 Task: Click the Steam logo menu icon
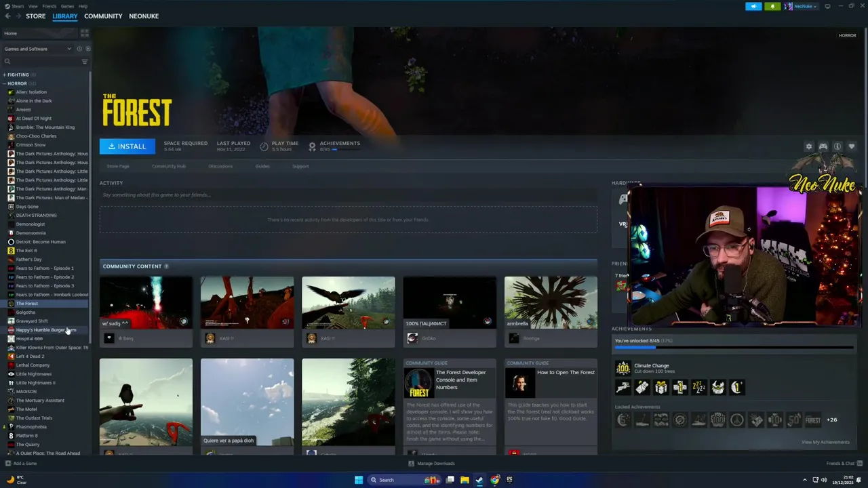6,6
